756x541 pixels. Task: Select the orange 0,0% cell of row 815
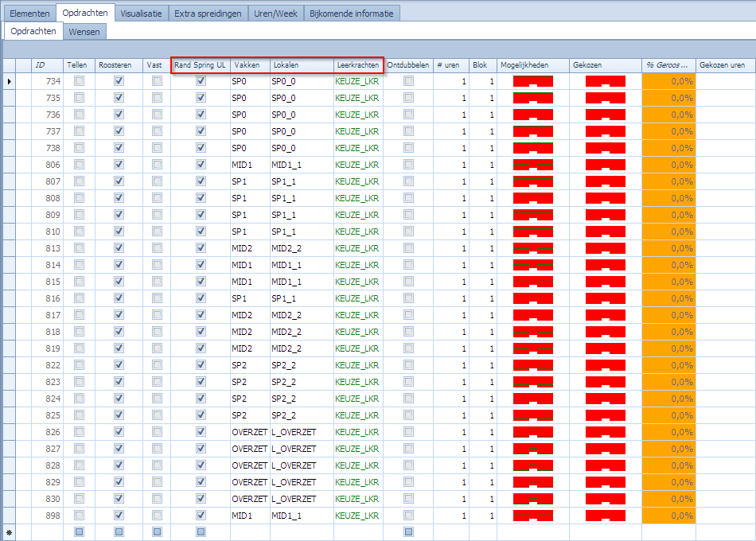pyautogui.click(x=668, y=282)
